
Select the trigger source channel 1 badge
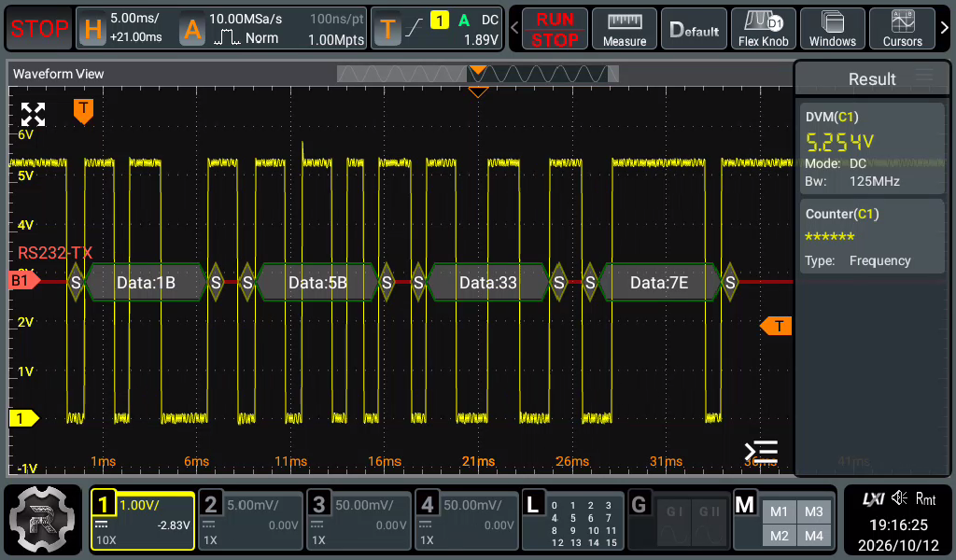pyautogui.click(x=439, y=21)
